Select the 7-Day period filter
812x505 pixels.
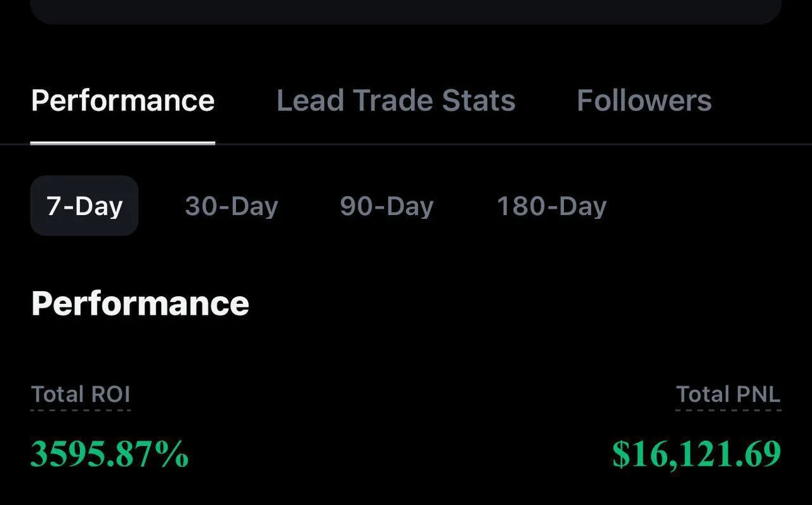(84, 206)
